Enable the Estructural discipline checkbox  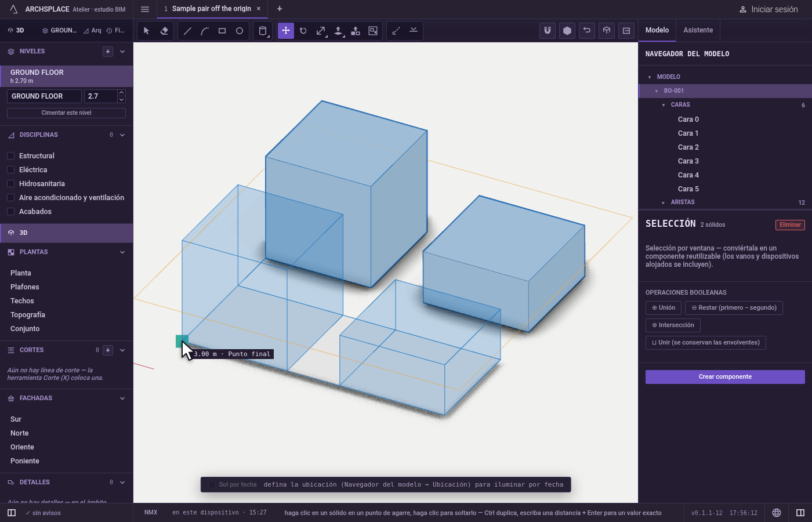10,156
